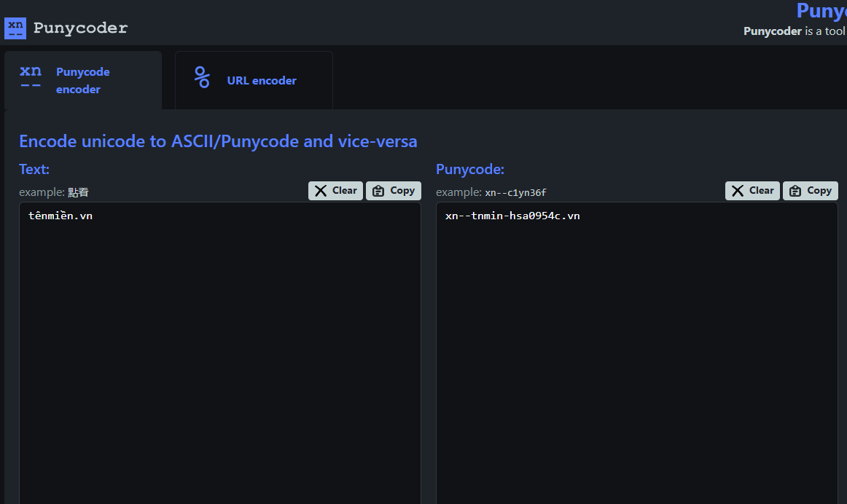Click the Text: label
The width and height of the screenshot is (847, 504).
[34, 170]
